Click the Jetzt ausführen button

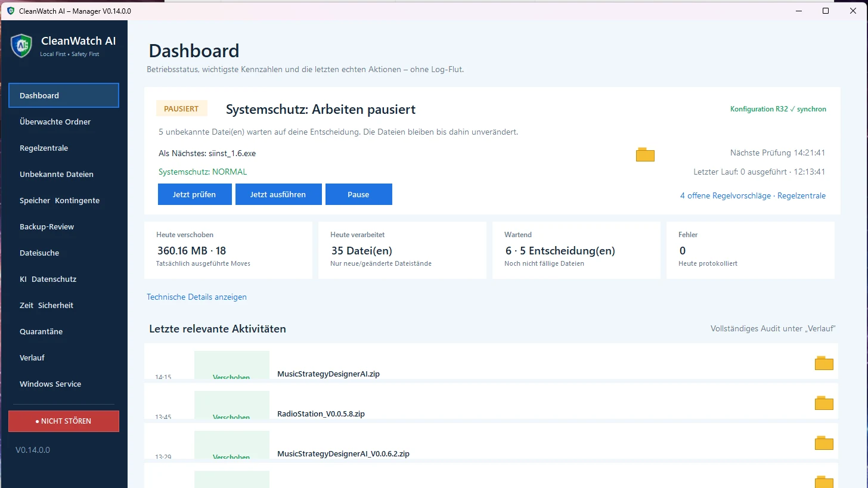coord(278,194)
